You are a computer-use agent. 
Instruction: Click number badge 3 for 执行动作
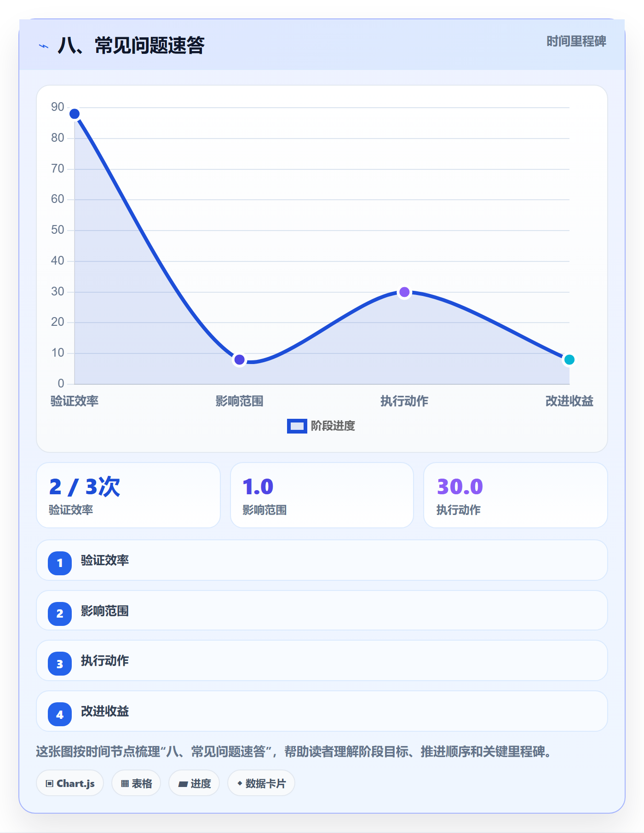pyautogui.click(x=60, y=664)
